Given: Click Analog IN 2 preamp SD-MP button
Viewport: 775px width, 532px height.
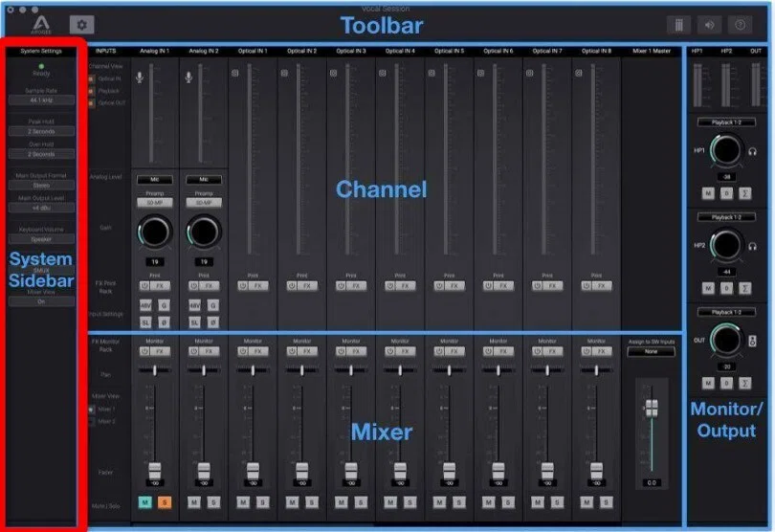Looking at the screenshot, I should click(x=204, y=203).
